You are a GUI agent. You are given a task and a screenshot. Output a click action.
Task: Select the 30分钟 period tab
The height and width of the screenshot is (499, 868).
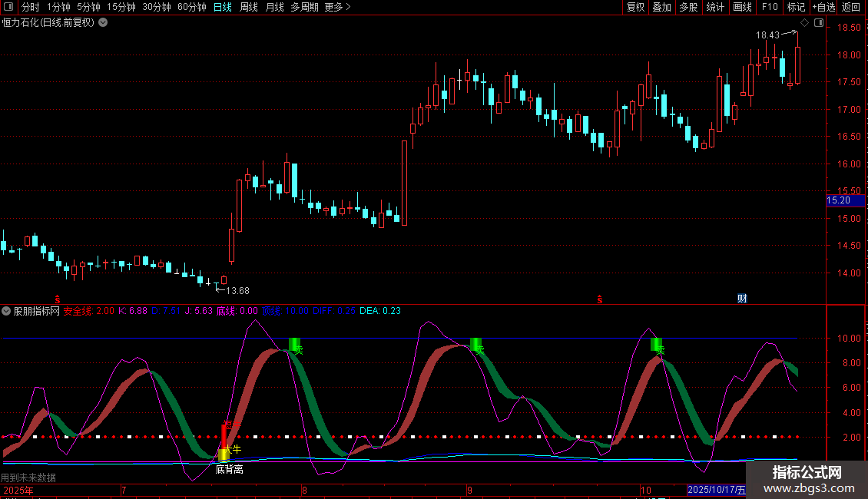(157, 7)
